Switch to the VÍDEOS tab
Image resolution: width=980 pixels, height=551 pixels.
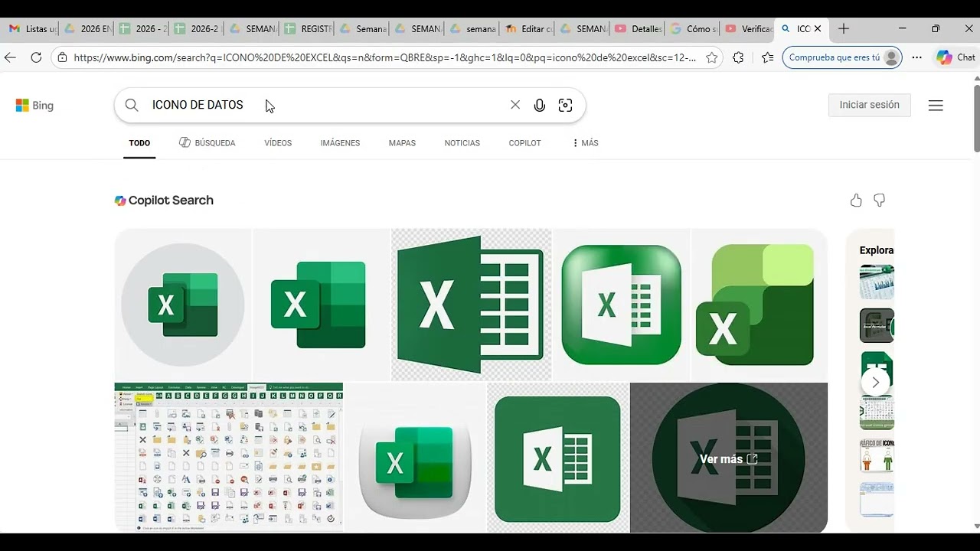278,143
